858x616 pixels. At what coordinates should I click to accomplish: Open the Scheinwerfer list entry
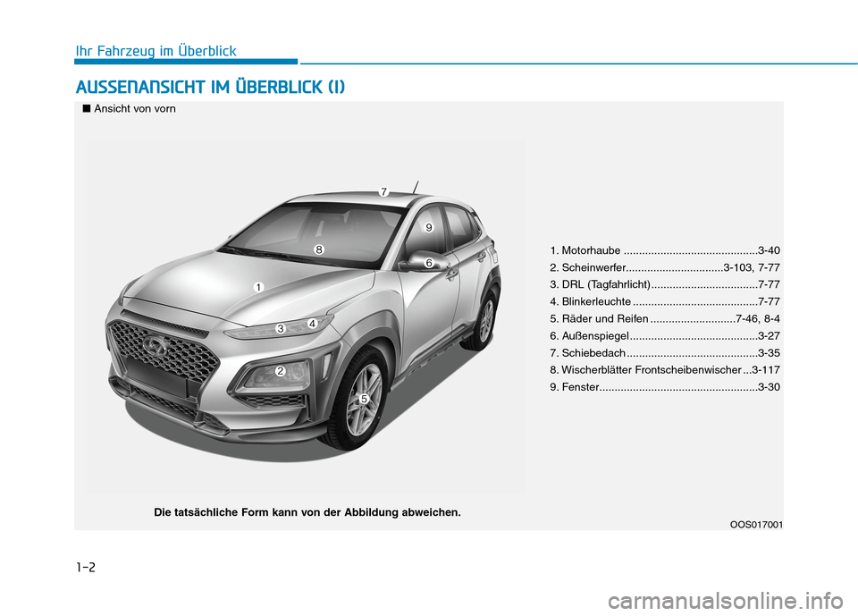click(x=666, y=266)
